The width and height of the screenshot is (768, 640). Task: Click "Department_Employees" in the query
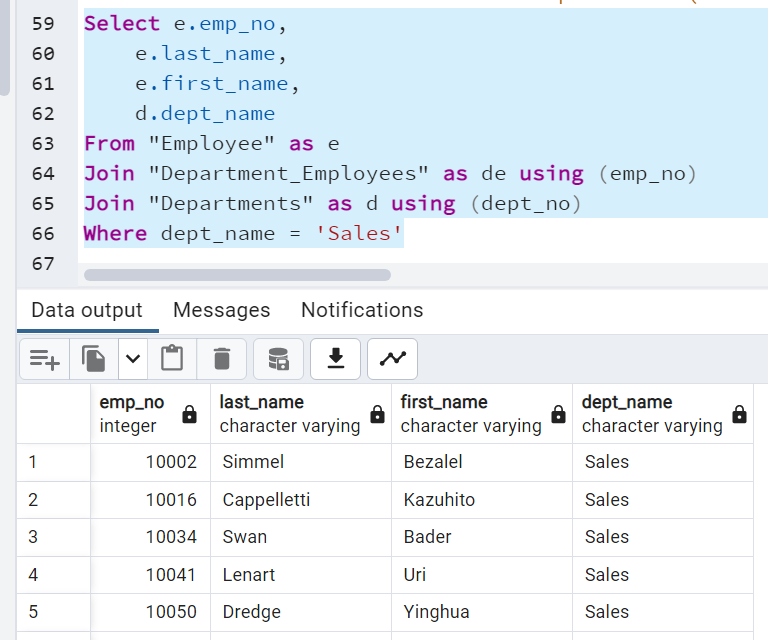288,174
